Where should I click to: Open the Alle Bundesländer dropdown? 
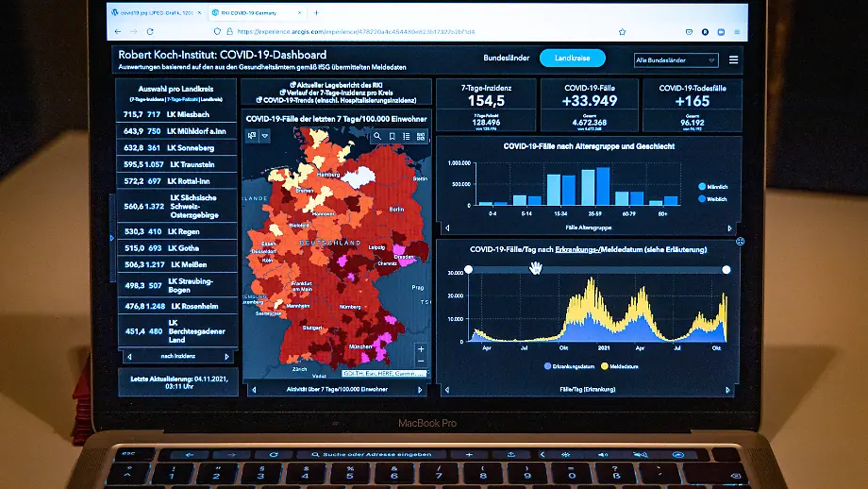[676, 59]
